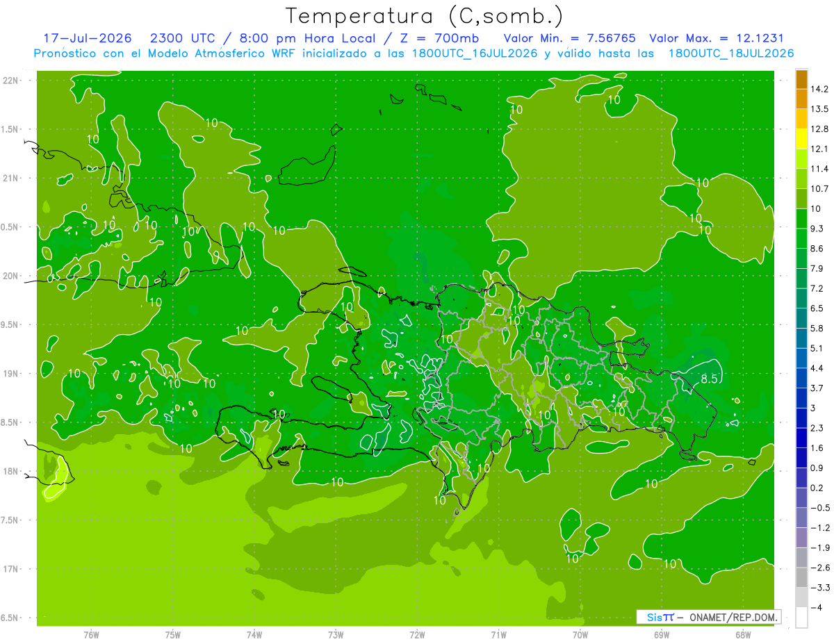Click the 0.2 value on the color scale
The width and height of the screenshot is (834, 644).
click(818, 488)
